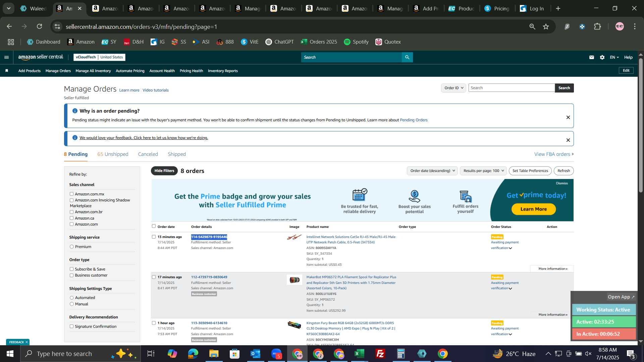
Task: Open the Chrome apps grid shortcut
Action: (11, 42)
